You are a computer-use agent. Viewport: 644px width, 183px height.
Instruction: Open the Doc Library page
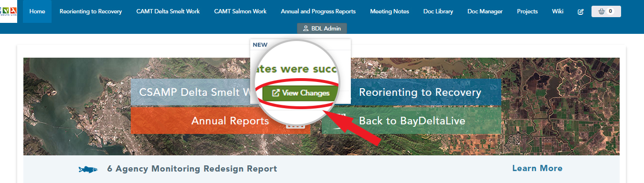tap(438, 11)
